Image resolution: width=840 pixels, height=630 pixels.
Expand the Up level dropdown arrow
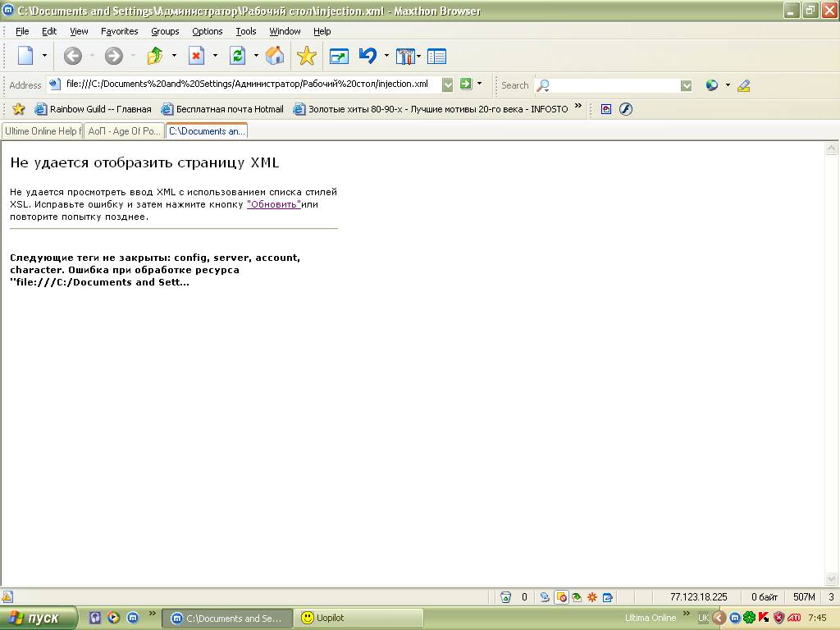click(174, 56)
